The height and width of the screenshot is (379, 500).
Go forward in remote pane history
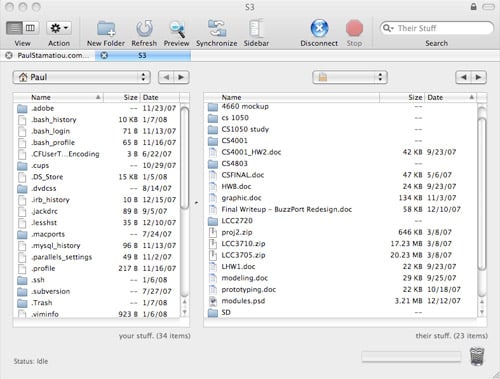(479, 77)
